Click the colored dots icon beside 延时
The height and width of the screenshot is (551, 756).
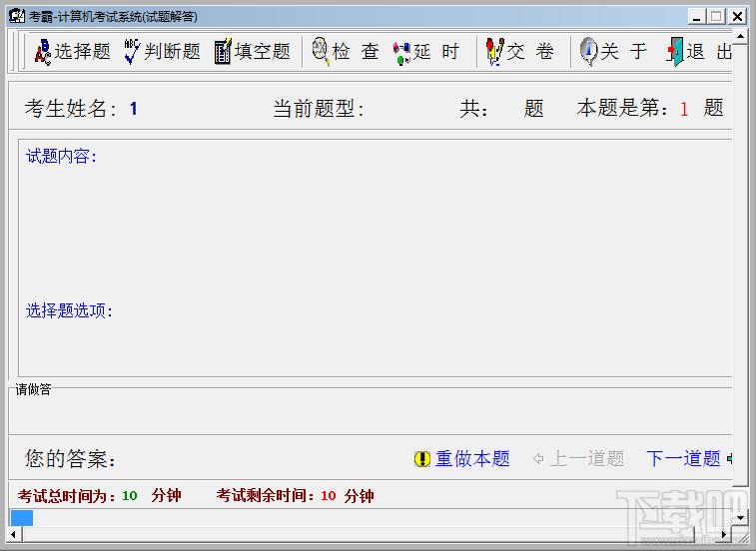click(401, 53)
